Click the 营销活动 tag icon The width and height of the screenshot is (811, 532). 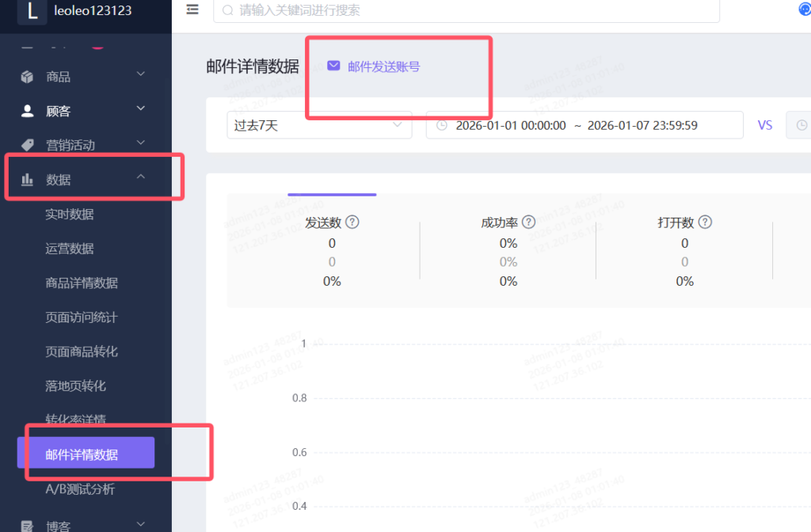click(x=28, y=145)
